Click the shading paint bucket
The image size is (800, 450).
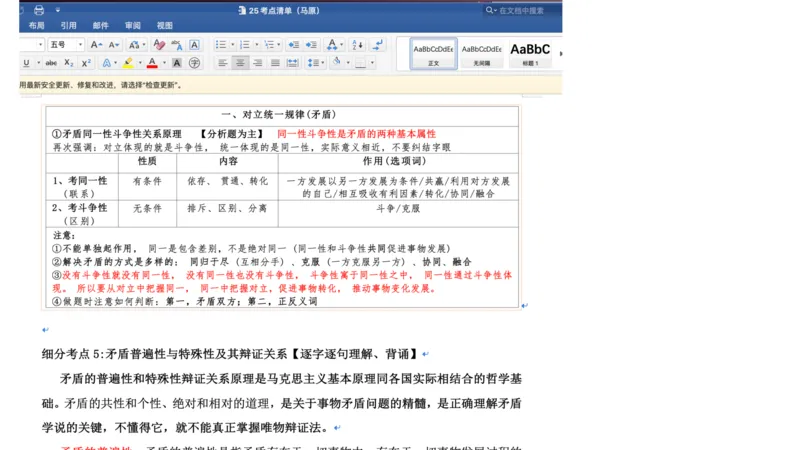[337, 63]
